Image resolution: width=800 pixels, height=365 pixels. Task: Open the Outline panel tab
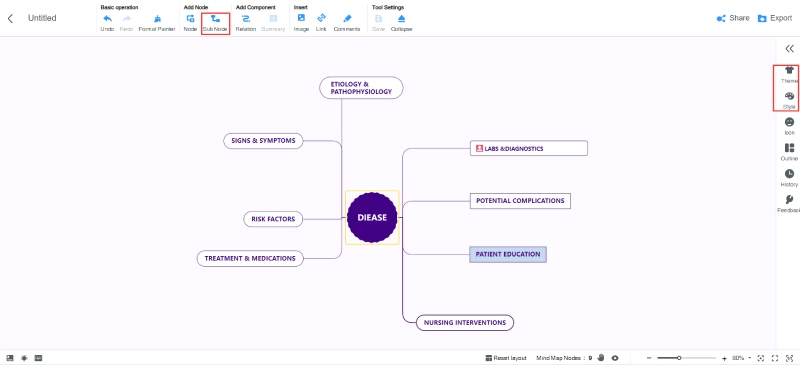789,152
